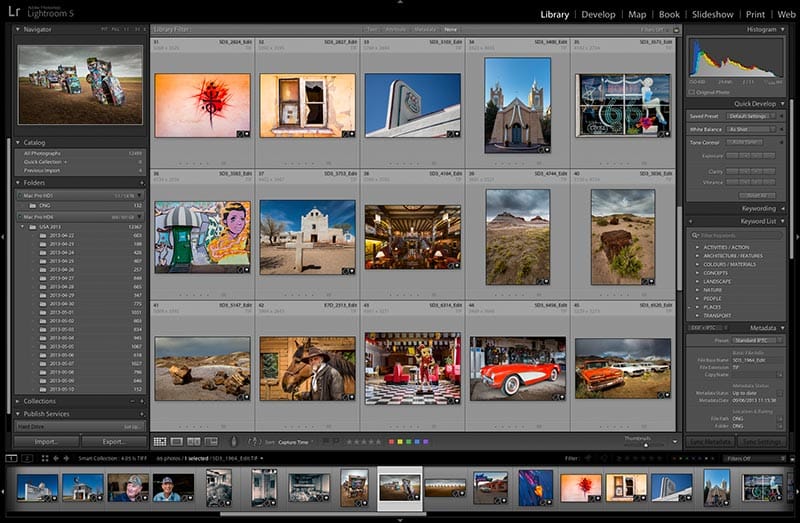800x523 pixels.
Task: Select All Photographs in Catalog
Action: (42, 153)
